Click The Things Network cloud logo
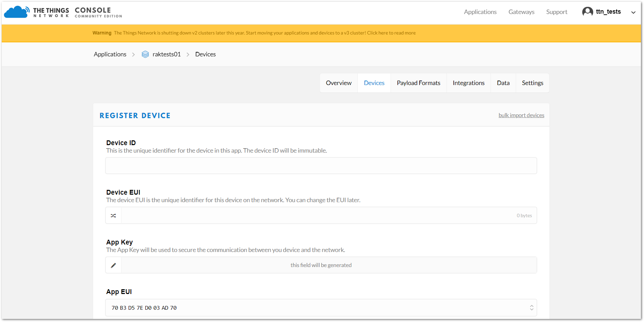The width and height of the screenshot is (644, 322). point(16,12)
